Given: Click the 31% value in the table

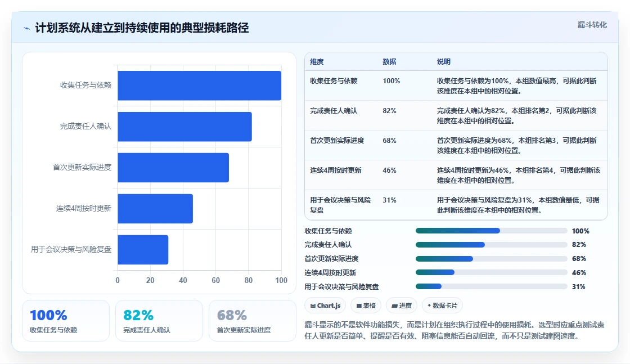Looking at the screenshot, I should 389,200.
